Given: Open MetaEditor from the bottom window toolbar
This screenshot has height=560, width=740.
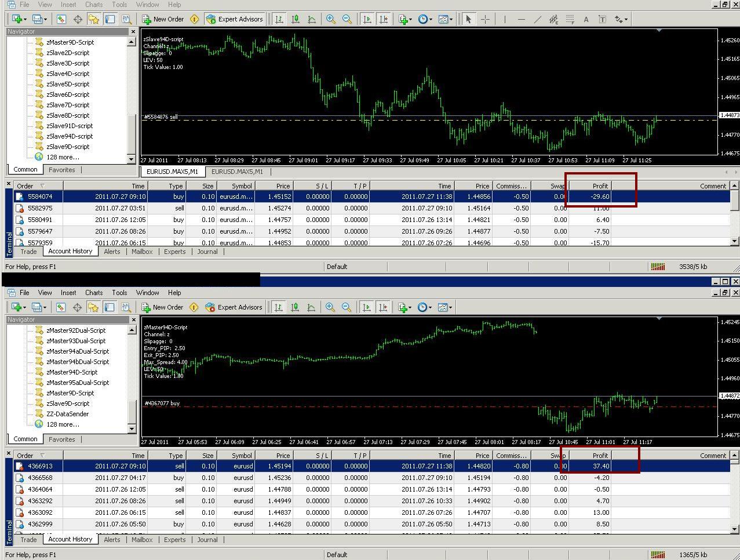Looking at the screenshot, I should (x=194, y=307).
